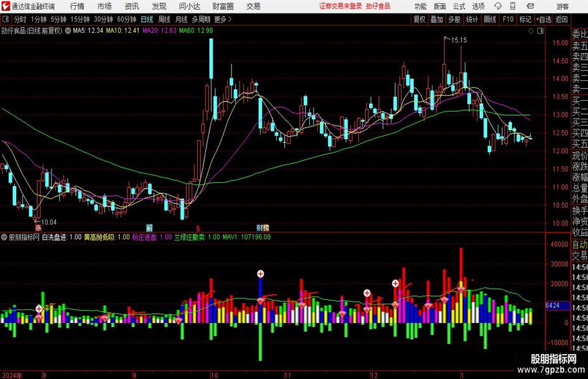Click the 解 event marker under the chart
This screenshot has width=588, height=379.
(x=149, y=228)
